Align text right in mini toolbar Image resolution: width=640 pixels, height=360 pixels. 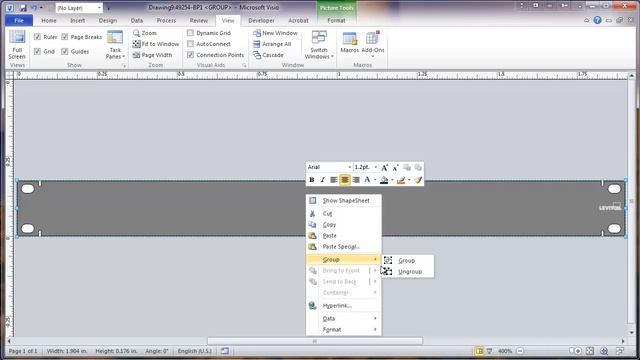(356, 180)
